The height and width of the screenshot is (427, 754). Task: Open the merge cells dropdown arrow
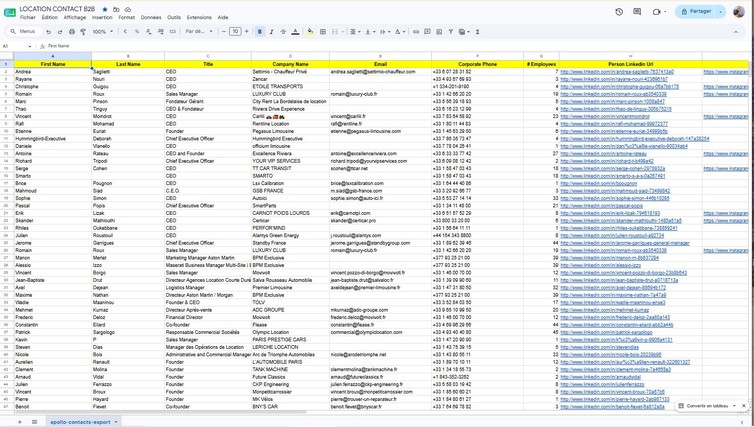click(343, 32)
